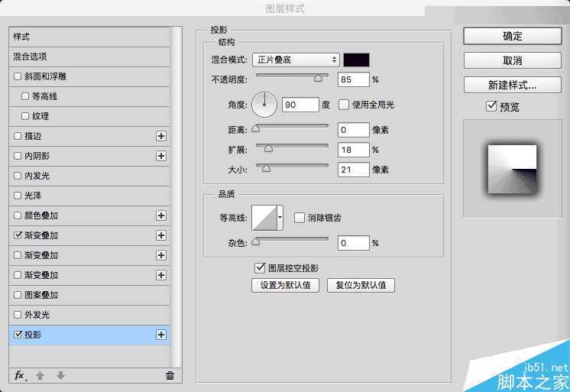The image size is (570, 392).
Task: Enable the 光泽 checkbox
Action: coord(18,196)
